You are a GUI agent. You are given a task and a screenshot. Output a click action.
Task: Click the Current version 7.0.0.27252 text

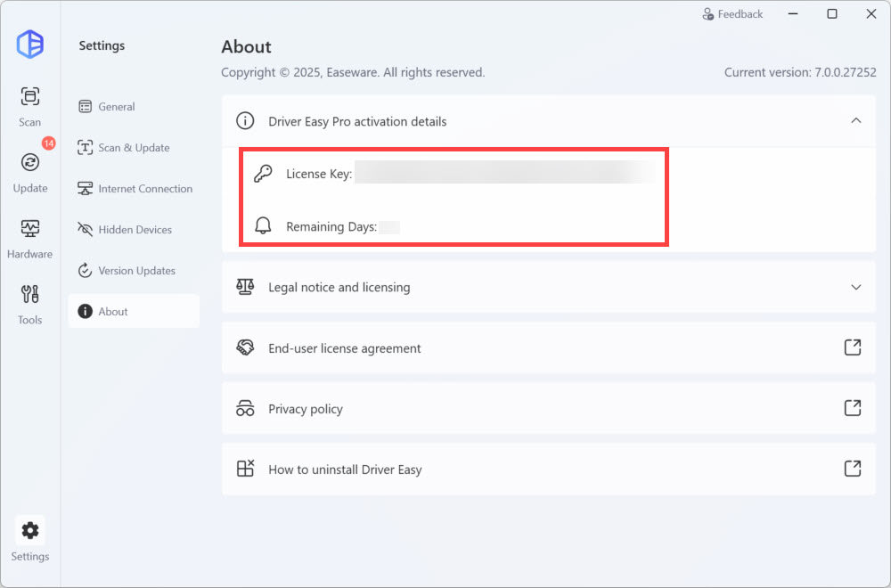coord(800,73)
